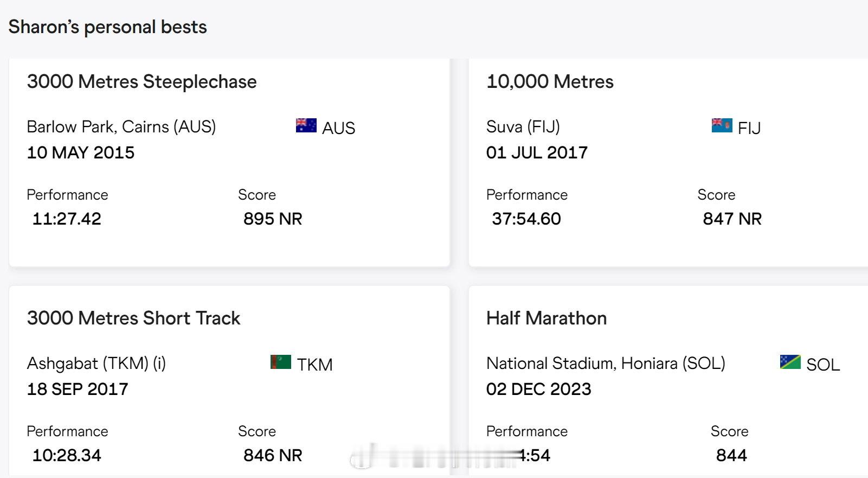This screenshot has height=478, width=868.
Task: Select the FIJ country code label
Action: pos(749,128)
